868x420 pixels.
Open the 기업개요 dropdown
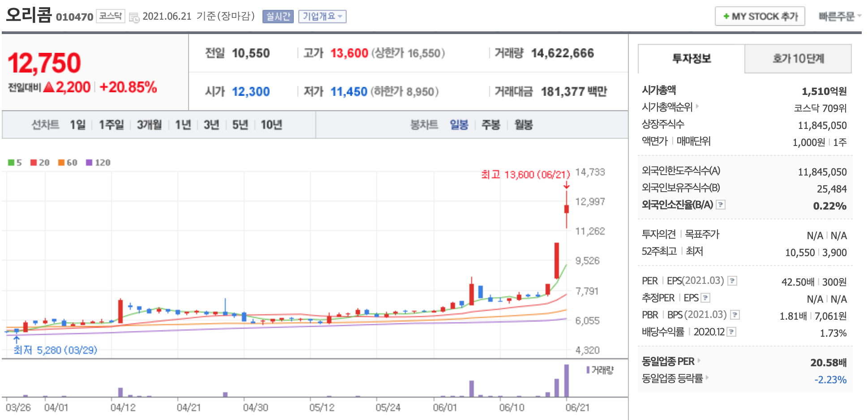click(322, 17)
